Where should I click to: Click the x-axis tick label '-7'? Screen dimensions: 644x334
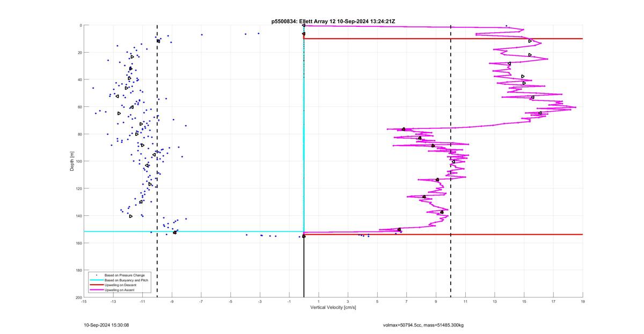[x=201, y=302]
